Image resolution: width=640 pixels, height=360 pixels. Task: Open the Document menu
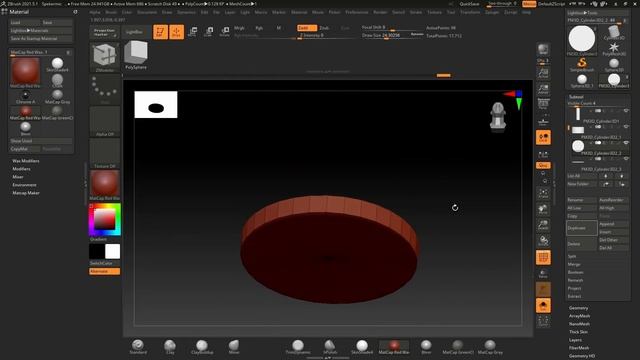tap(147, 12)
